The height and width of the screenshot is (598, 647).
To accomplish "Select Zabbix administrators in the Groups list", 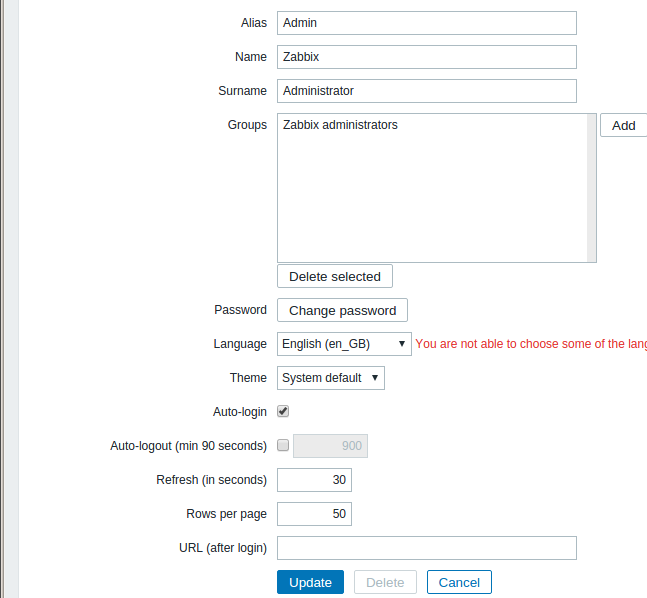I will (340, 126).
